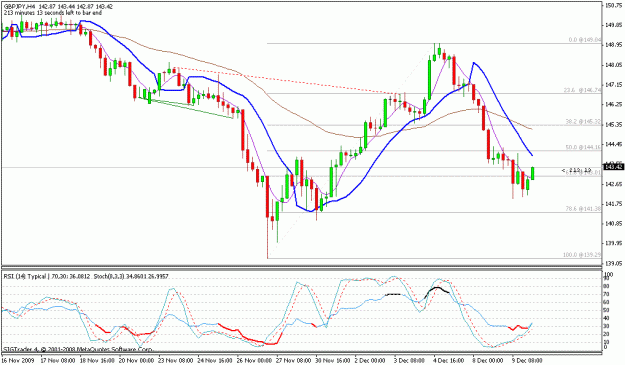Click the 149.85 price axis label
Image resolution: width=625 pixels, height=365 pixels.
coord(614,25)
